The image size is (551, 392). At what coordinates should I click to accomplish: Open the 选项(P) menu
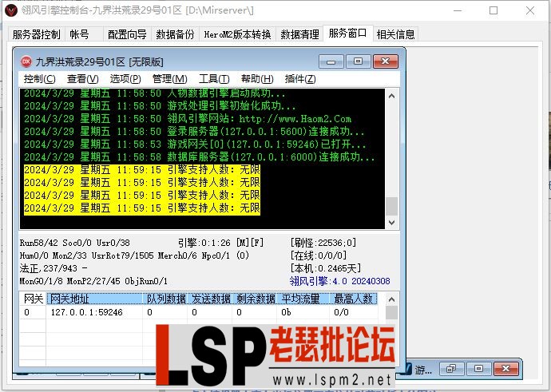pyautogui.click(x=125, y=79)
